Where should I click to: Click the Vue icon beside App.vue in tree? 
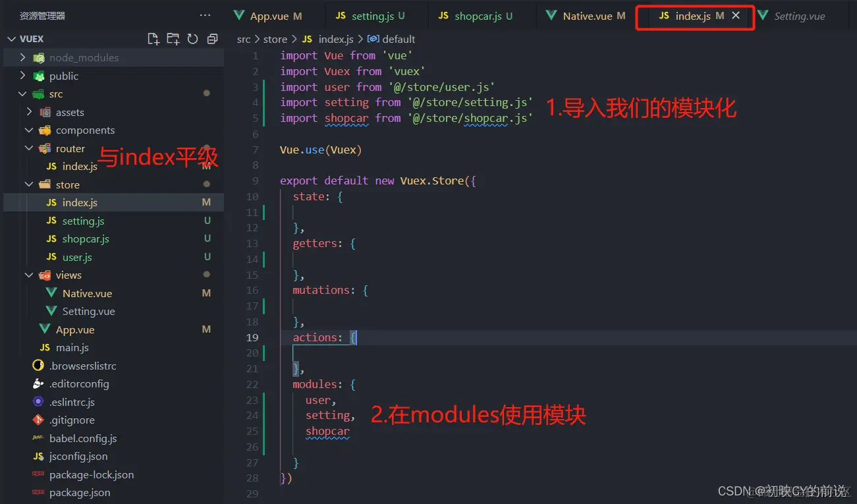(x=45, y=329)
